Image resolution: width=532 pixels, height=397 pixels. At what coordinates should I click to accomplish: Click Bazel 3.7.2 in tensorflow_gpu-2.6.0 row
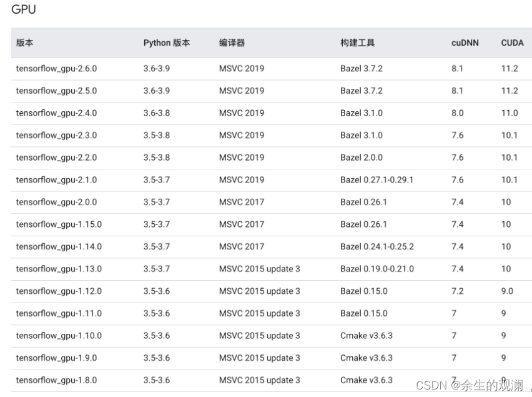[x=362, y=69]
